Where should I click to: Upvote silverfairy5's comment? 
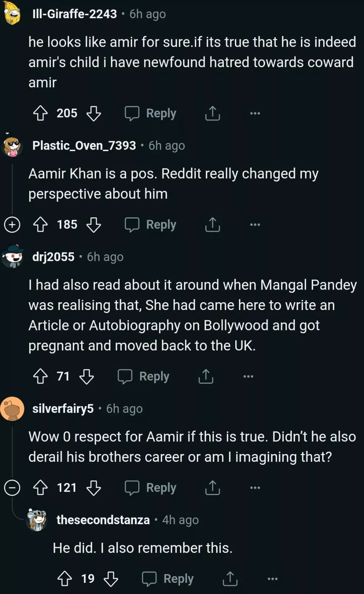(40, 487)
